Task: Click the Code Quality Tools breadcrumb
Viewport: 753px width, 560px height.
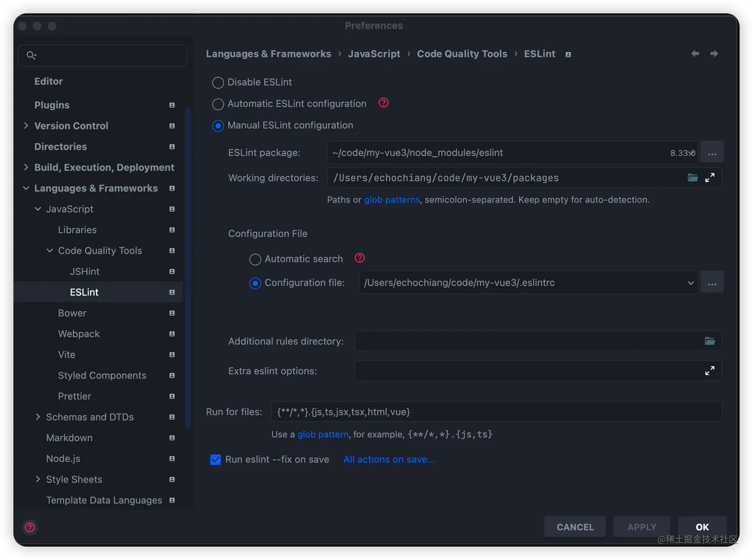Action: [x=462, y=54]
